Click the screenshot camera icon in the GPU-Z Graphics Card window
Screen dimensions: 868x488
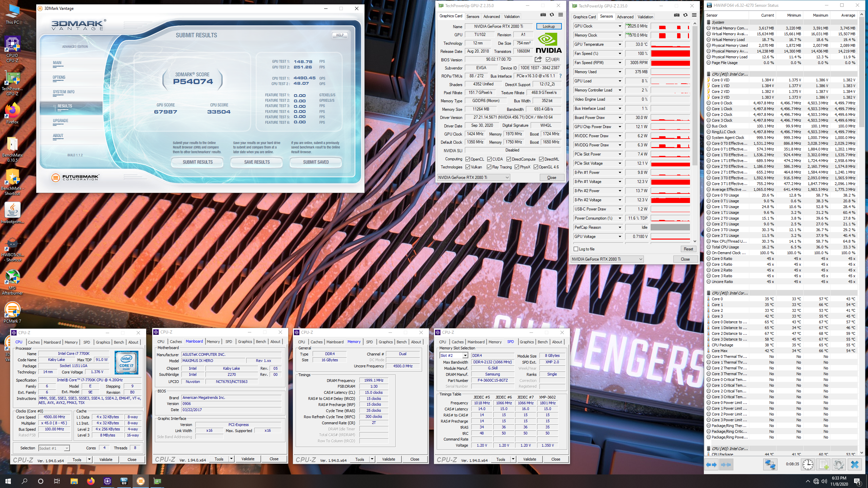click(543, 15)
